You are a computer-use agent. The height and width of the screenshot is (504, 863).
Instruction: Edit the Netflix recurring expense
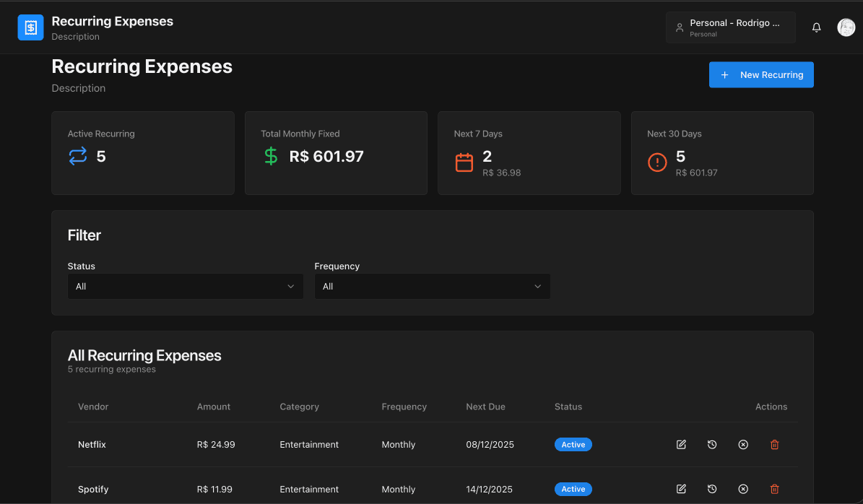coord(681,445)
